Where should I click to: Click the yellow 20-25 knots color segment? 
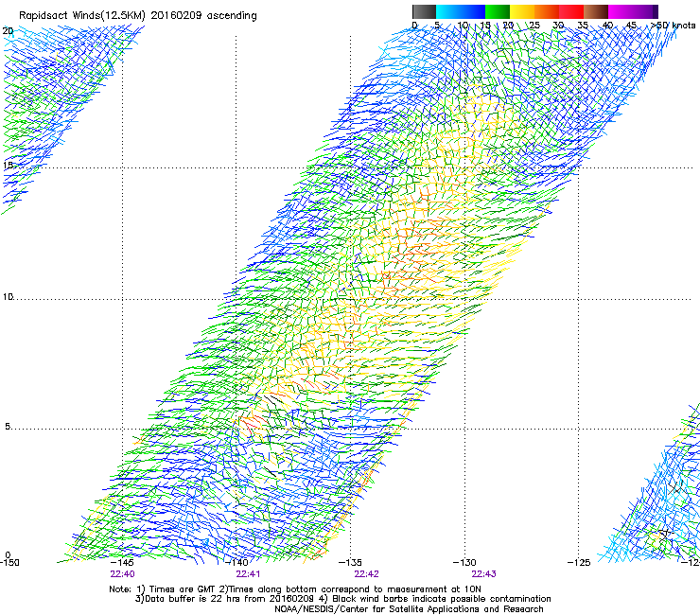(522, 11)
